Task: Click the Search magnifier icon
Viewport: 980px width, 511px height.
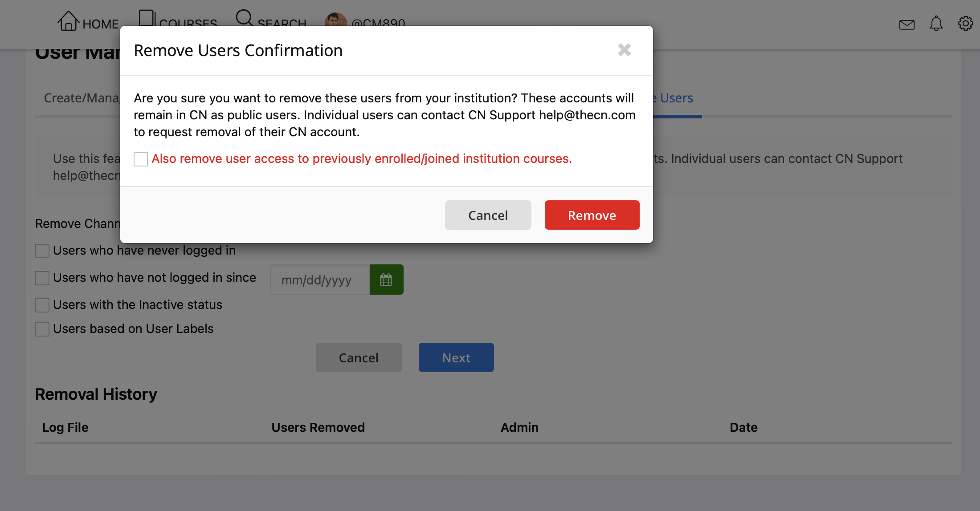Action: click(244, 18)
